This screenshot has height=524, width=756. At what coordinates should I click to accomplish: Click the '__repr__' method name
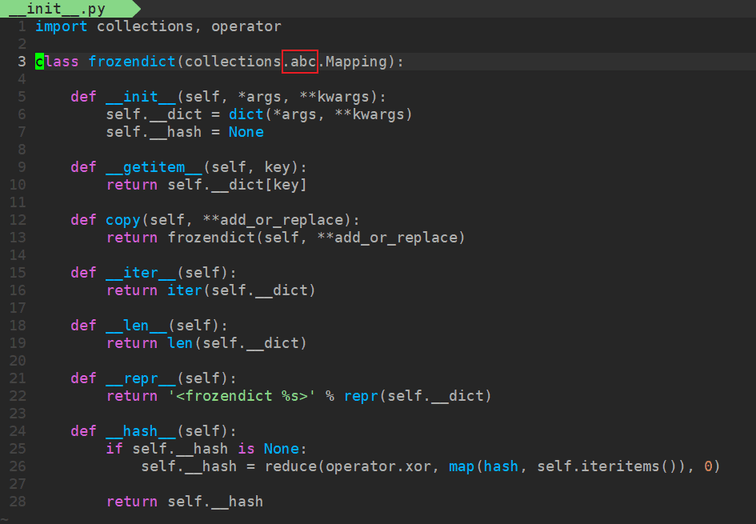coord(140,378)
